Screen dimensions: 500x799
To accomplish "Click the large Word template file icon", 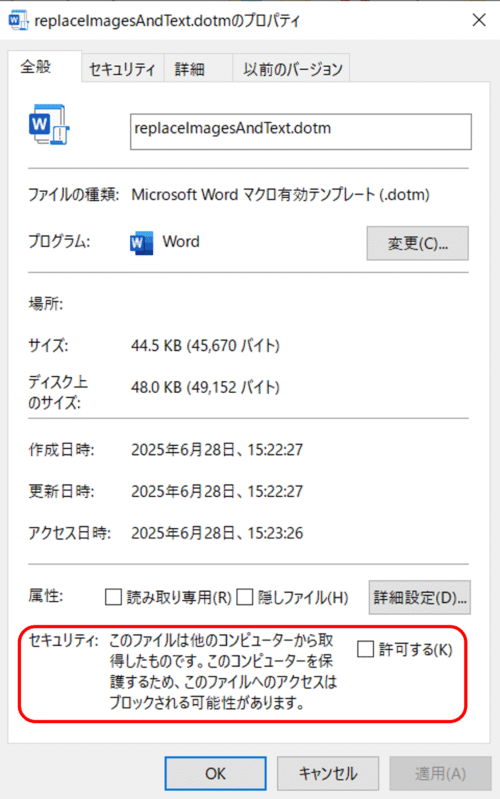I will pyautogui.click(x=48, y=125).
